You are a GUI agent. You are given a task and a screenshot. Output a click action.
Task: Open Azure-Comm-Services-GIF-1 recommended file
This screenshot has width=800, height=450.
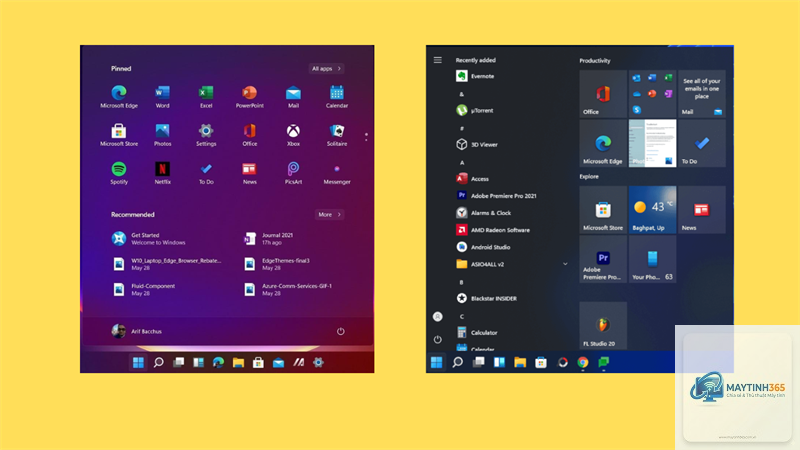coord(288,289)
